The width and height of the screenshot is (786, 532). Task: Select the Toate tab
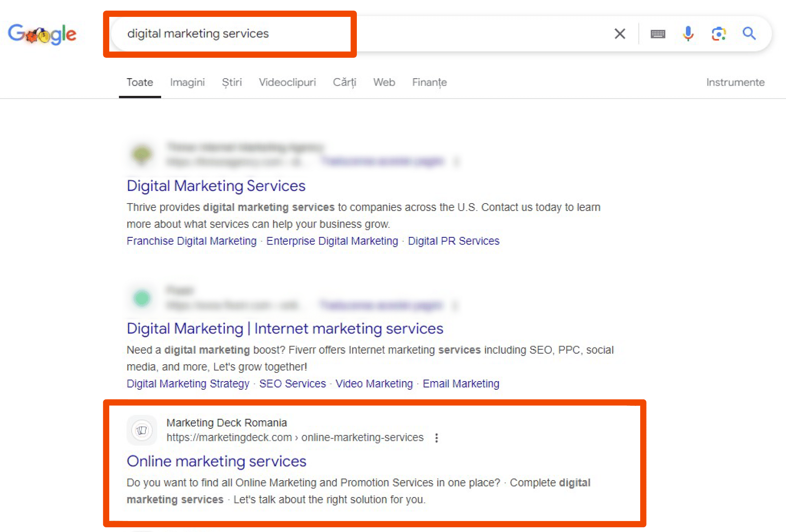(x=140, y=82)
